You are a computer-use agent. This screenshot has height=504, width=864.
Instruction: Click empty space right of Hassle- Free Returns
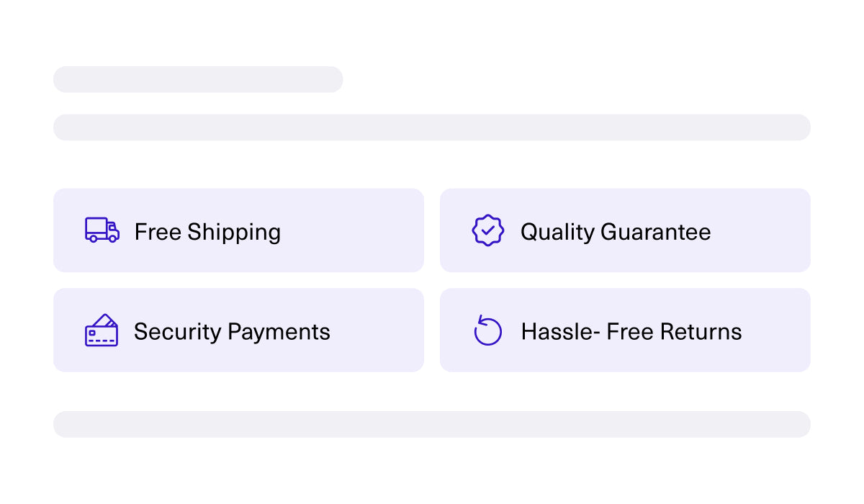[x=776, y=330]
